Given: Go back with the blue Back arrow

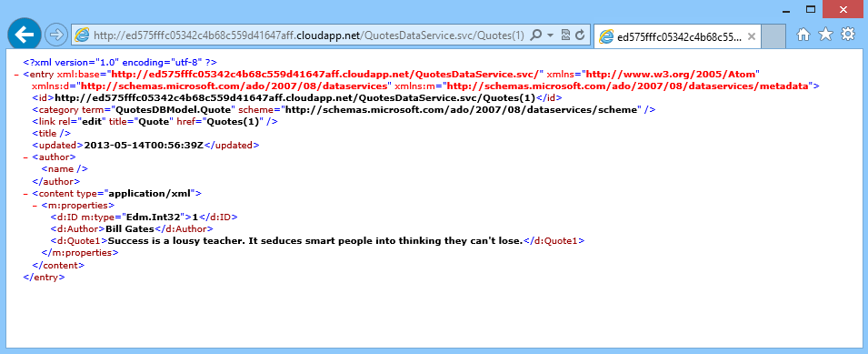Looking at the screenshot, I should tap(24, 35).
